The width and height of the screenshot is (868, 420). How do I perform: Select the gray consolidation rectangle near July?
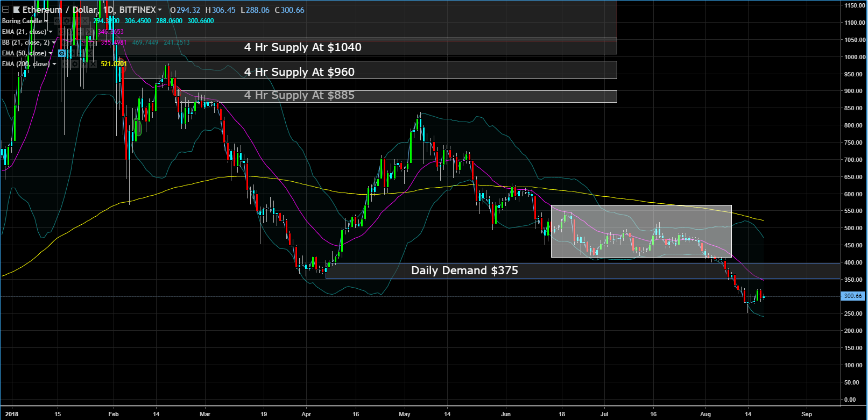[x=641, y=231]
